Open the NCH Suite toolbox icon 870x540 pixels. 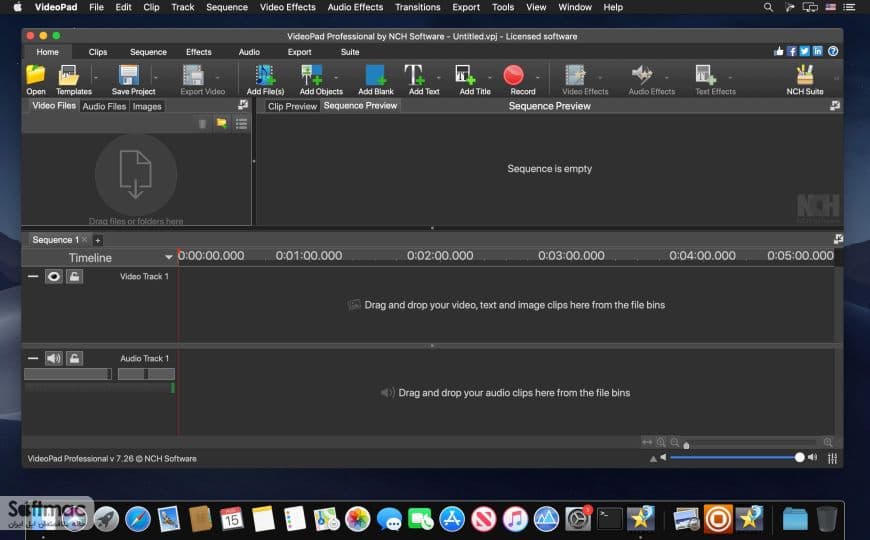805,75
